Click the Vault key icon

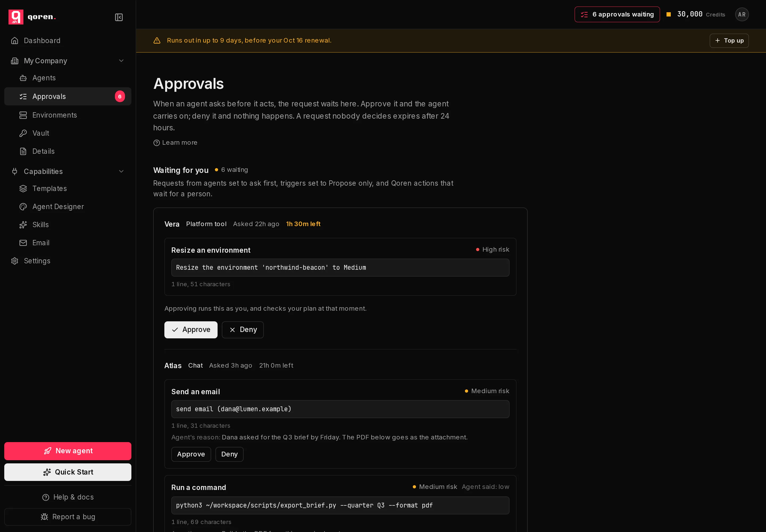(23, 133)
